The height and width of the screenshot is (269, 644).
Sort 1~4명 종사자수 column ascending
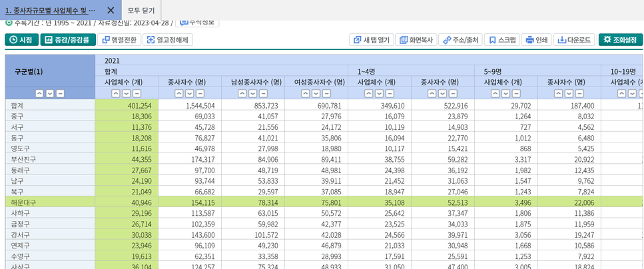(x=432, y=94)
